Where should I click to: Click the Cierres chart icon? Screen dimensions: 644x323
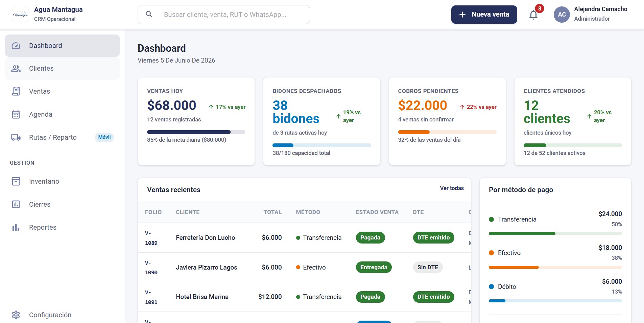pos(16,204)
